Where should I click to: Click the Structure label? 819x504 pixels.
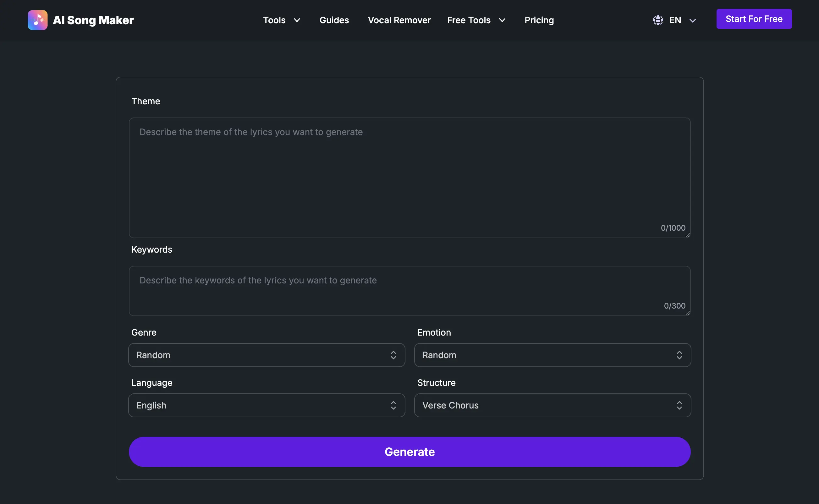point(436,383)
